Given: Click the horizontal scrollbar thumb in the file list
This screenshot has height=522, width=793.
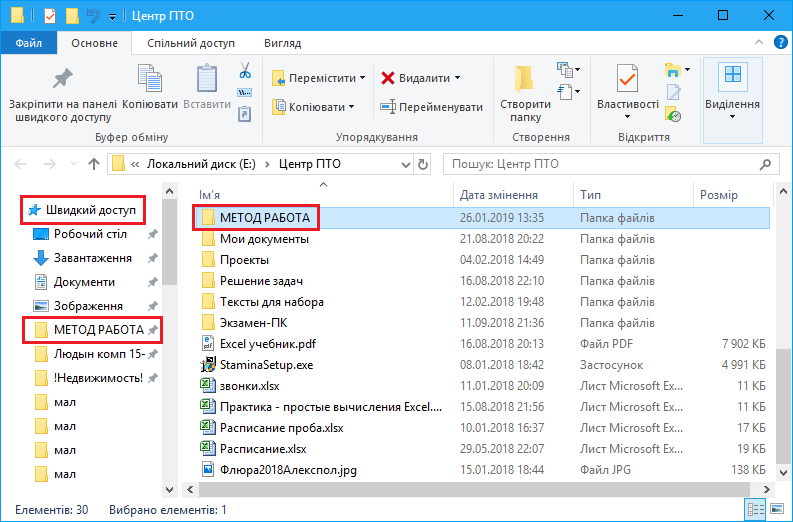Looking at the screenshot, I should 474,490.
